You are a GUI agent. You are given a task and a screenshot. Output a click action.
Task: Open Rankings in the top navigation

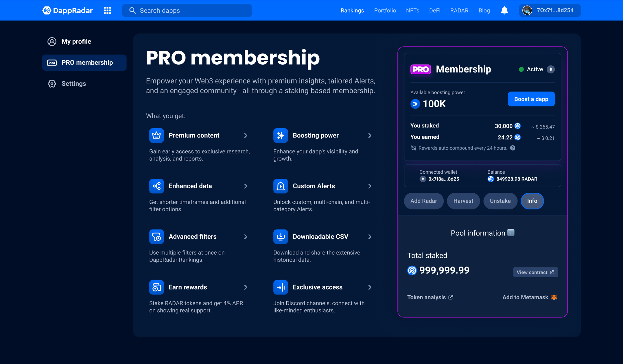click(x=352, y=10)
